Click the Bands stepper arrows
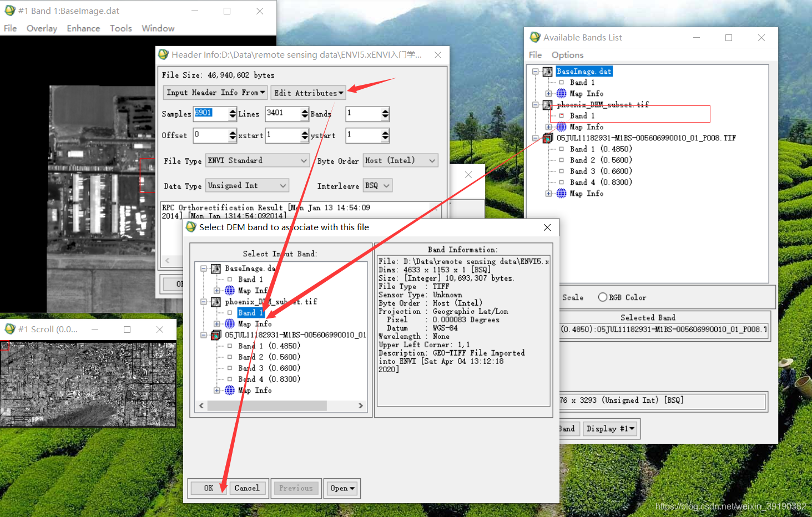This screenshot has height=517, width=812. coord(385,114)
